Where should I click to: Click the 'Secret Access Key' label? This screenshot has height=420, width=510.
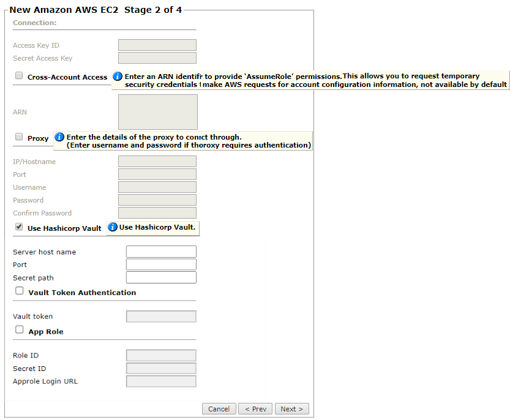pos(43,59)
